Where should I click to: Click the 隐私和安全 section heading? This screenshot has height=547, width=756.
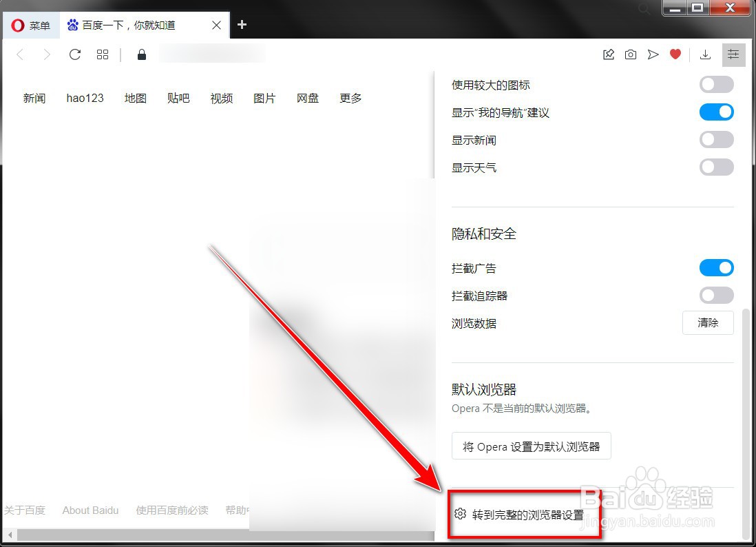tap(484, 234)
